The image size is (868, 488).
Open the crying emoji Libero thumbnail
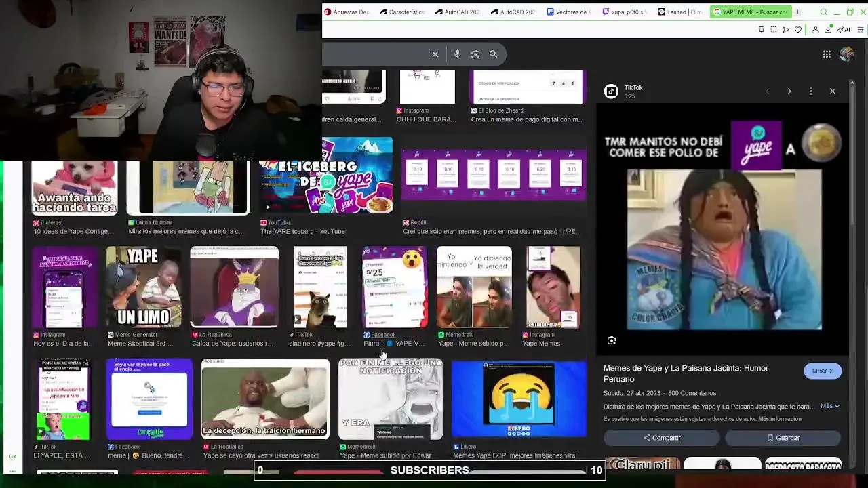[519, 400]
